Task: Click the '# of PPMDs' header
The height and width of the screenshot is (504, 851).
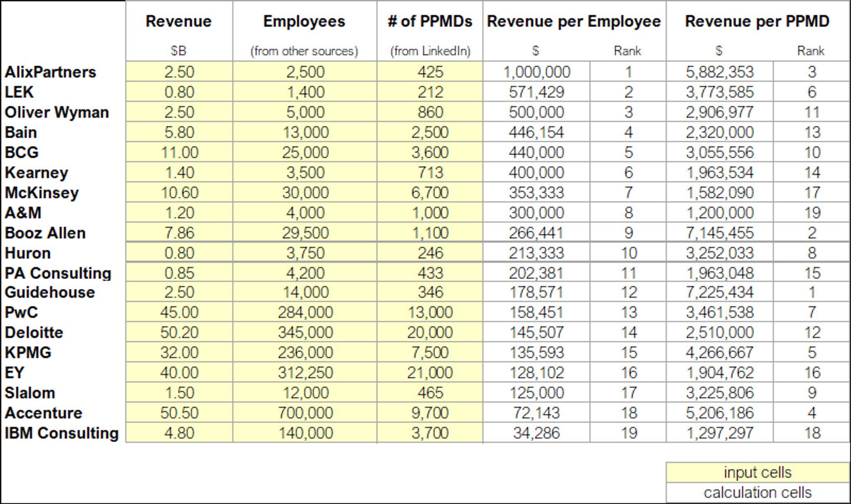Action: (x=430, y=21)
